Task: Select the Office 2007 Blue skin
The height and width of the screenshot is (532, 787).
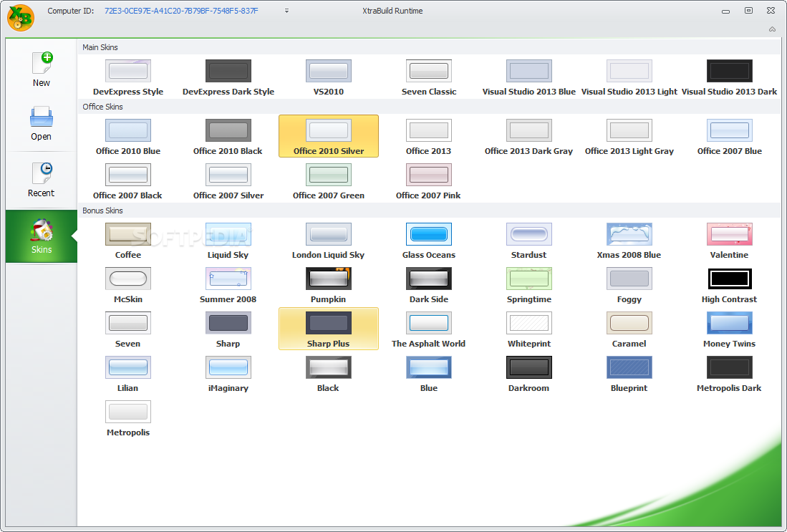Action: tap(729, 137)
